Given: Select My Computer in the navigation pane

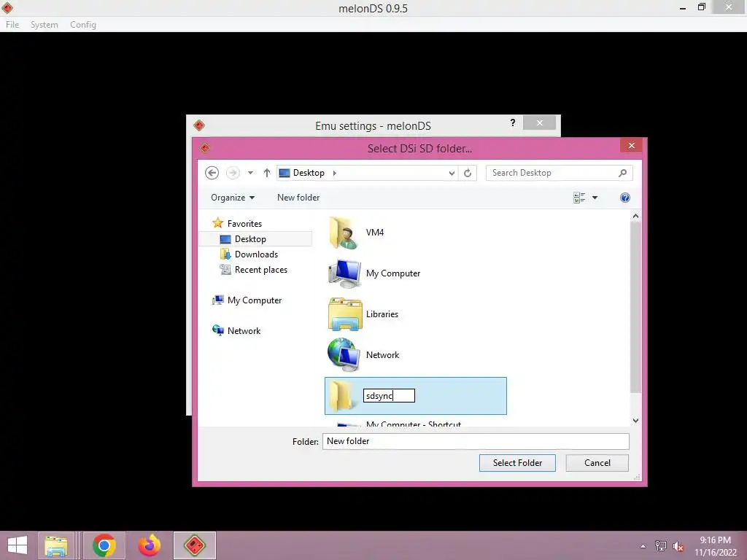Looking at the screenshot, I should click(x=255, y=300).
